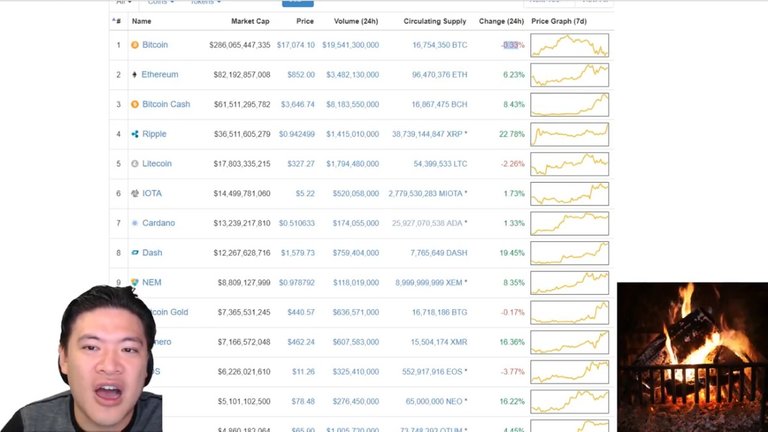768x432 pixels.
Task: Open the Ripple name link
Action: click(x=154, y=134)
